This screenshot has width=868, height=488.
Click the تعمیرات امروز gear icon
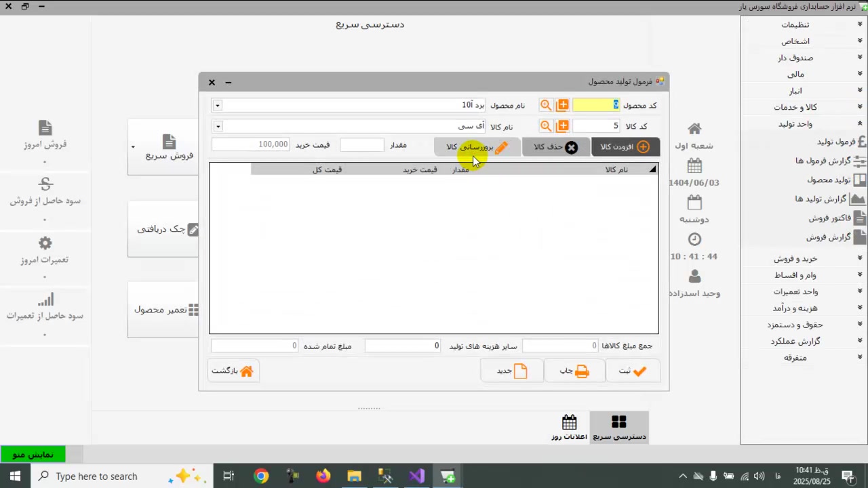45,243
